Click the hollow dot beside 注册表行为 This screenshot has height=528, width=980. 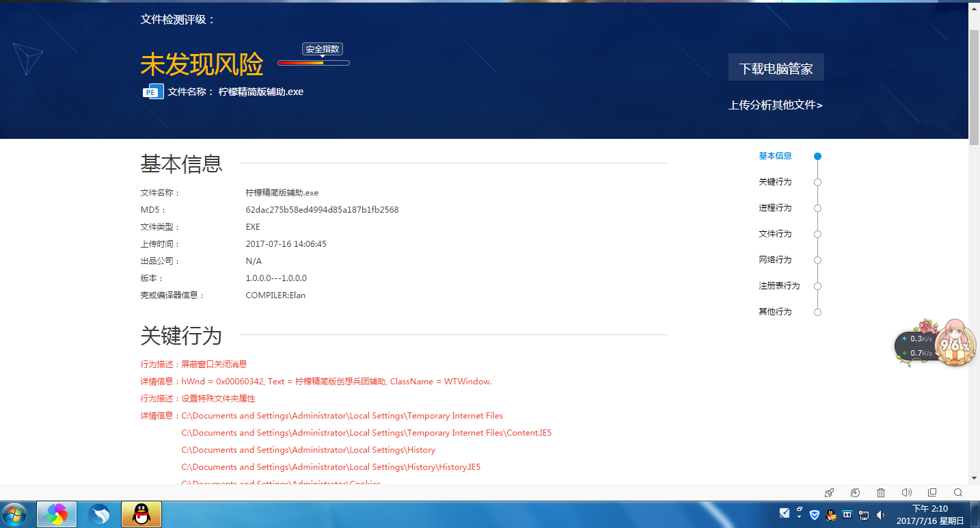tap(817, 286)
